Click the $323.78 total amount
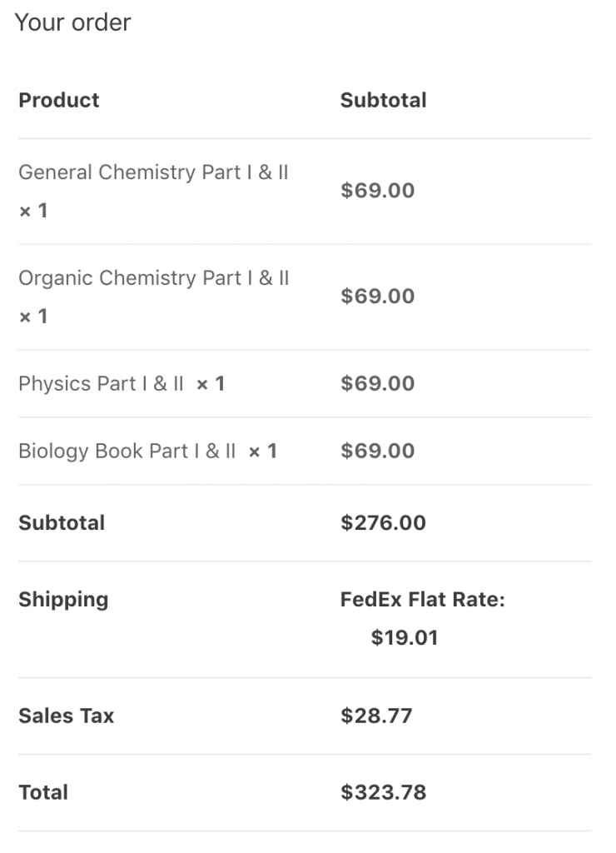Screen dimensions: 616x853 383,793
